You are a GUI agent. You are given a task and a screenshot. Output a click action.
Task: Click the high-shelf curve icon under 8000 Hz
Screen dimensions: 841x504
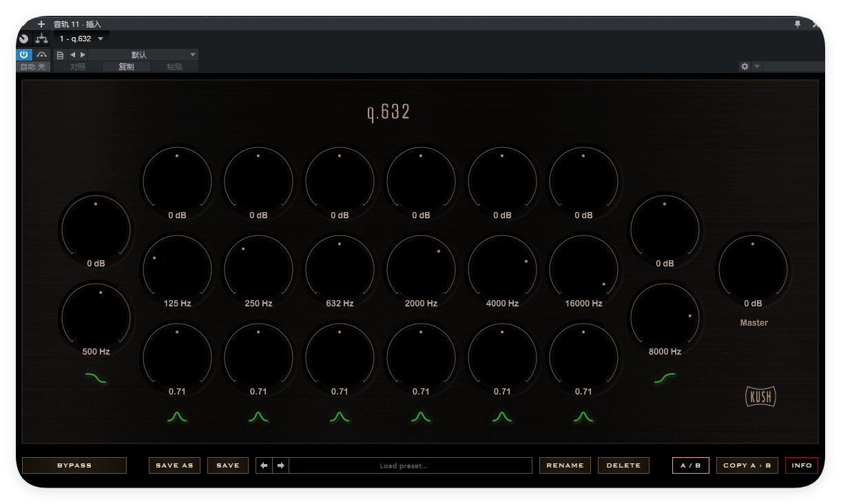665,377
